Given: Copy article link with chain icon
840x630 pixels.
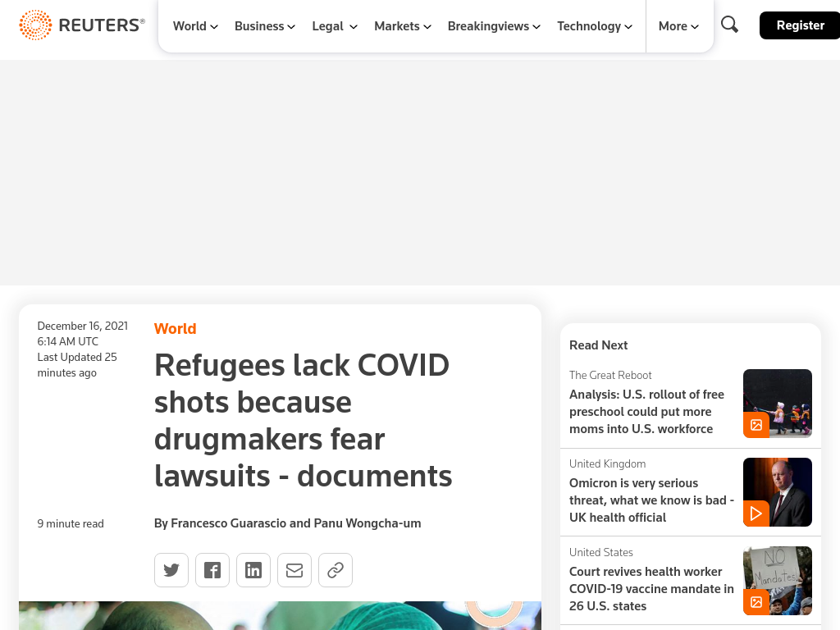Looking at the screenshot, I should pyautogui.click(x=336, y=570).
